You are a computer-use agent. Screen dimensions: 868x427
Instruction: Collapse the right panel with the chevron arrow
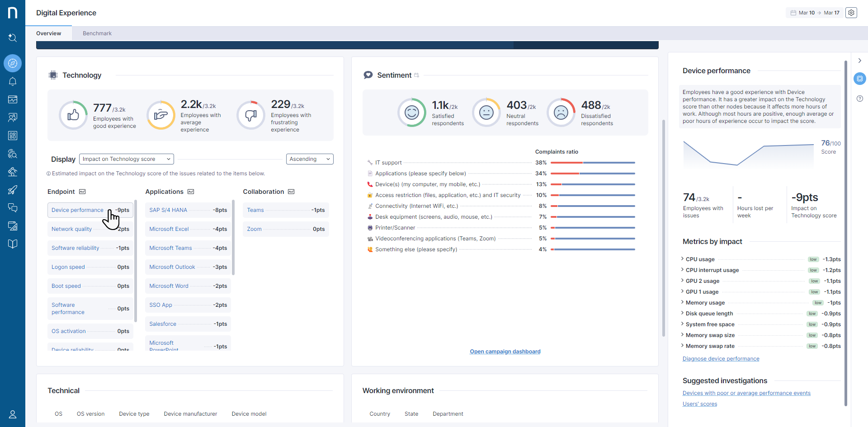click(860, 61)
